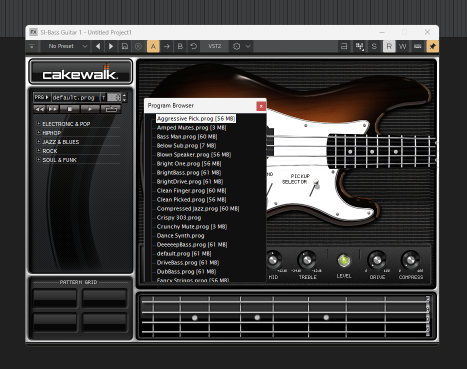Expand the ROCK plus box
467x369 pixels.
click(x=38, y=151)
